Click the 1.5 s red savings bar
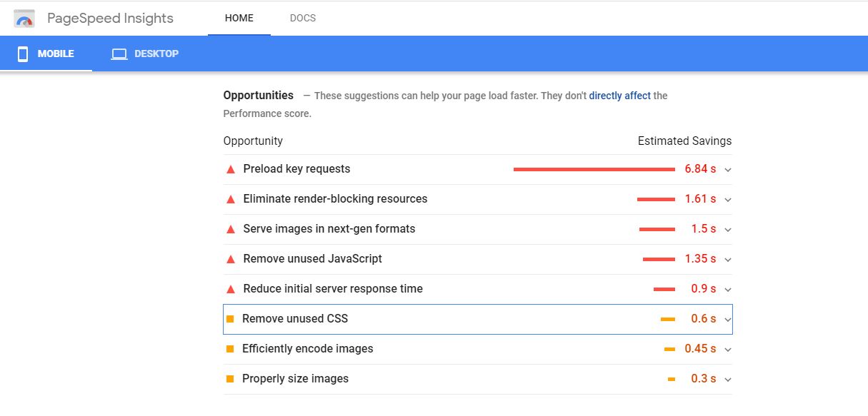The height and width of the screenshot is (416, 868). pos(657,229)
